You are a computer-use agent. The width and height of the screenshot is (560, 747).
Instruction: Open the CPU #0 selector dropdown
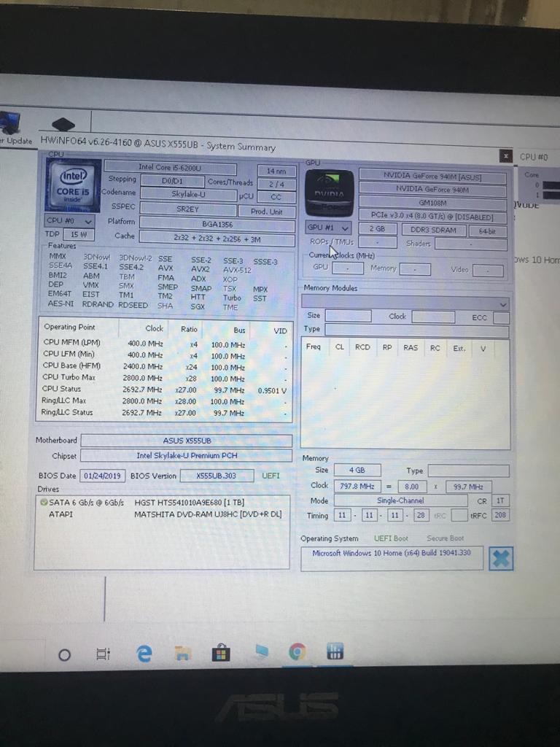[69, 221]
